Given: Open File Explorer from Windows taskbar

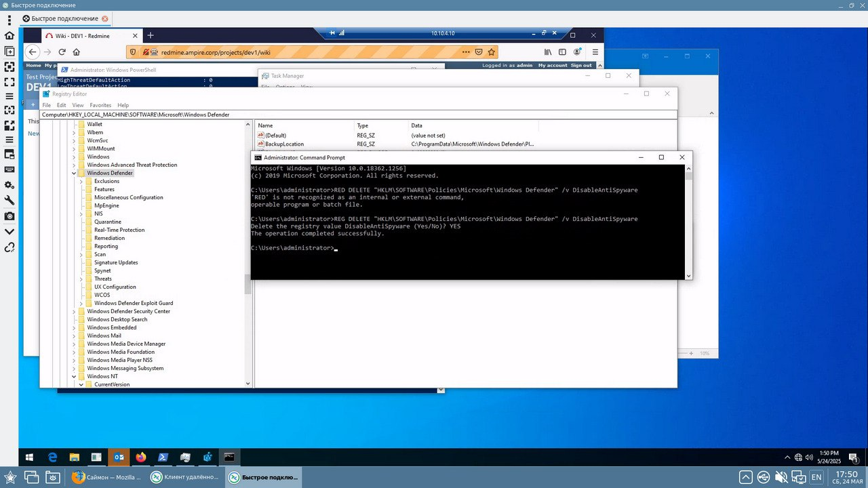Looking at the screenshot, I should pos(75,457).
